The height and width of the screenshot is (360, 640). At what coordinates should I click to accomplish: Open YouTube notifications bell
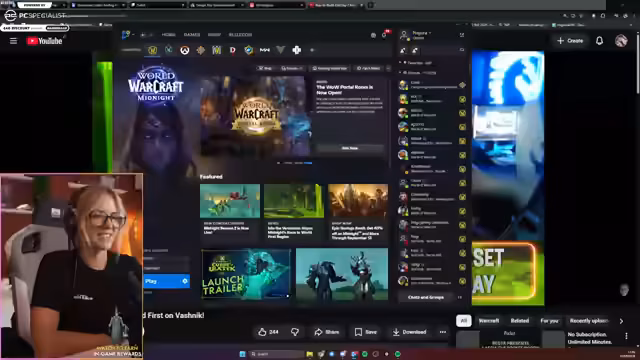(x=599, y=40)
